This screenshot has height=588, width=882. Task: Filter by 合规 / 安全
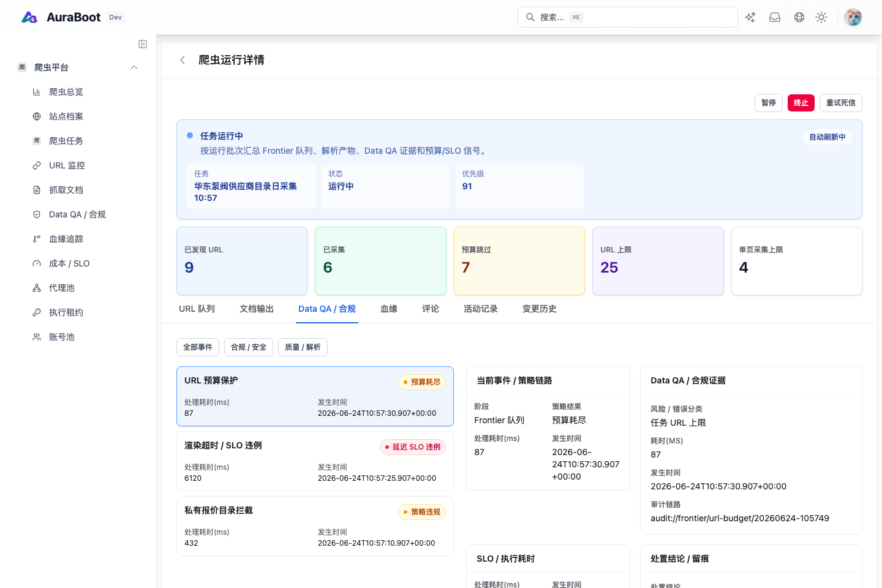(x=249, y=347)
